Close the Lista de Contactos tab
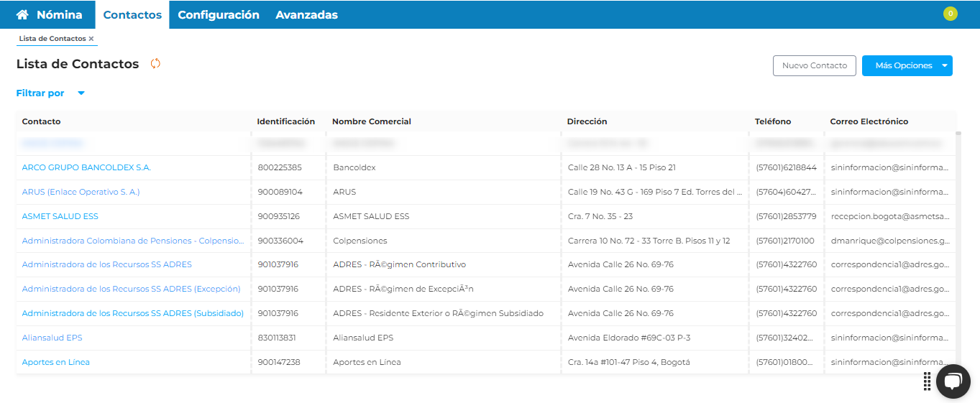This screenshot has height=403, width=980. (91, 39)
